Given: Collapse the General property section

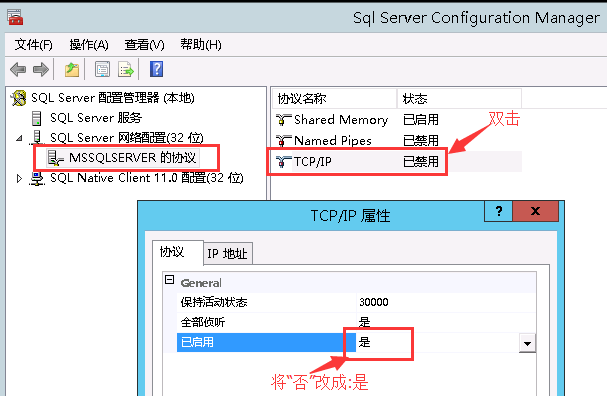Looking at the screenshot, I should click(170, 280).
